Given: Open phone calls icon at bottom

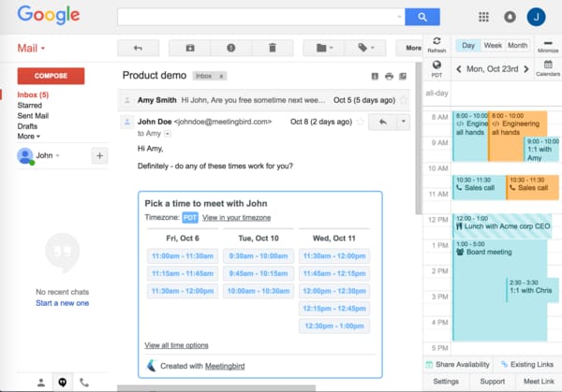Looking at the screenshot, I should point(84,383).
